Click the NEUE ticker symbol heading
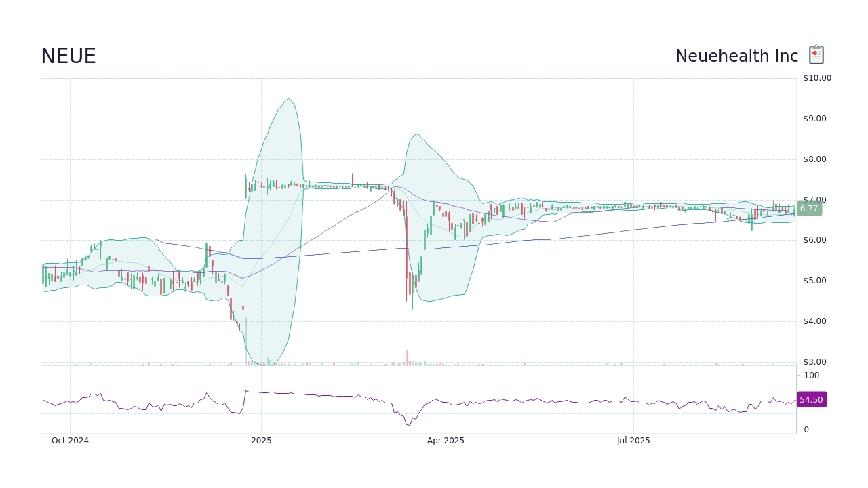The width and height of the screenshot is (868, 488). (x=68, y=56)
